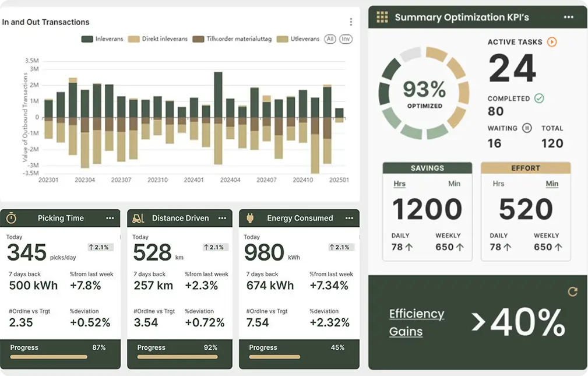Expand the Summary Optimization KPI's more menu

(569, 17)
